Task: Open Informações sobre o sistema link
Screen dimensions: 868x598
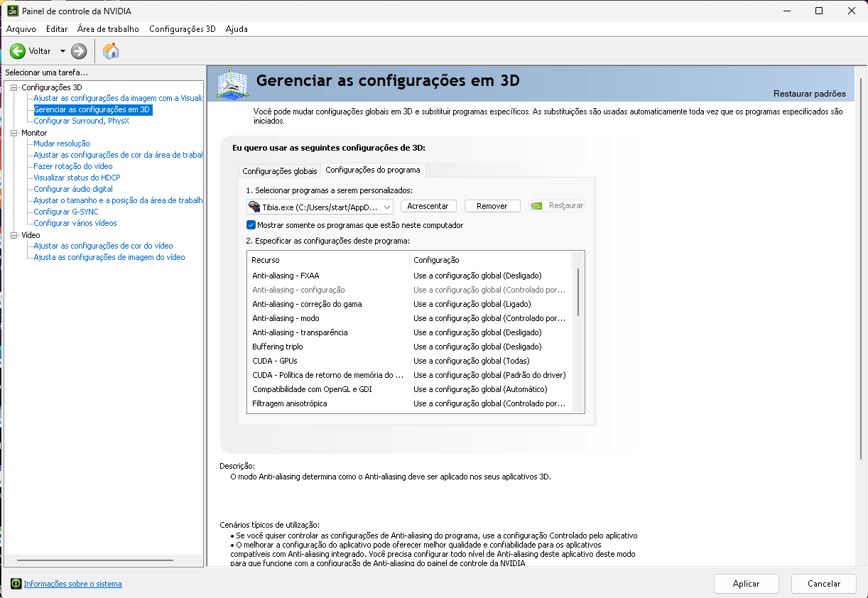Action: (x=72, y=584)
